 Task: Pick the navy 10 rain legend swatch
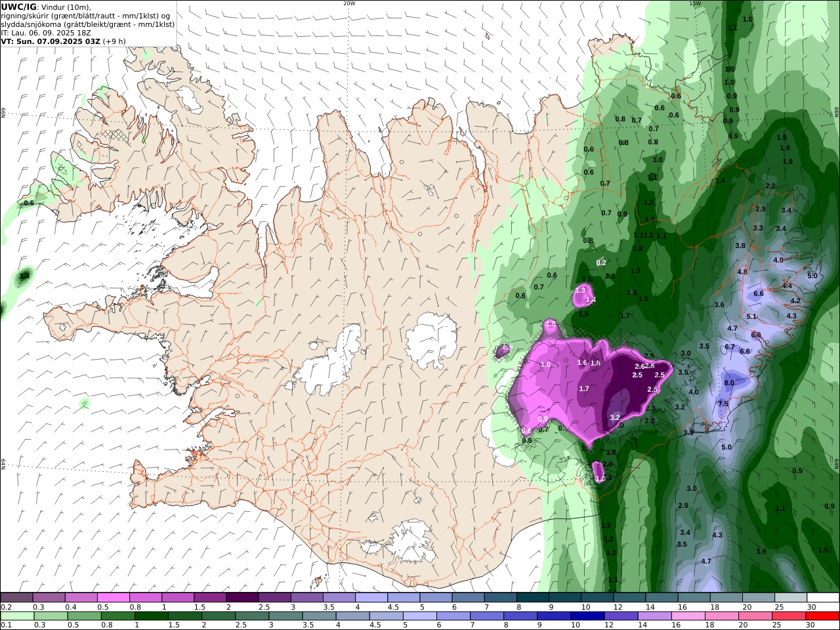(587, 616)
